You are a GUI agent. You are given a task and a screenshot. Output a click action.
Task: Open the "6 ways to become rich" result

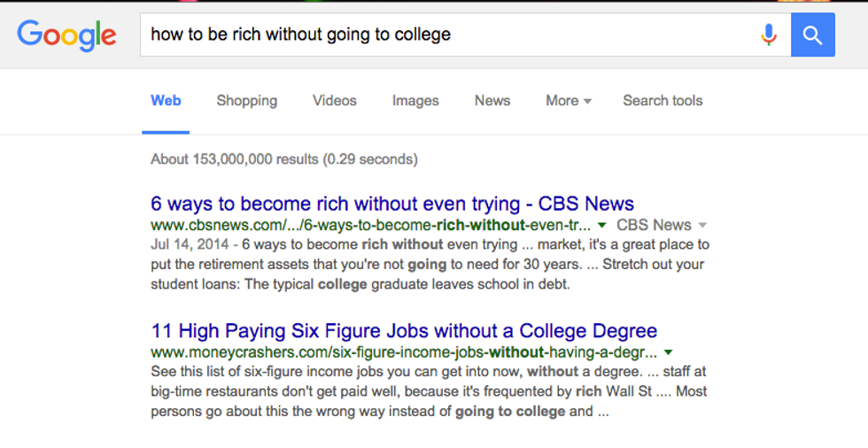tap(392, 204)
